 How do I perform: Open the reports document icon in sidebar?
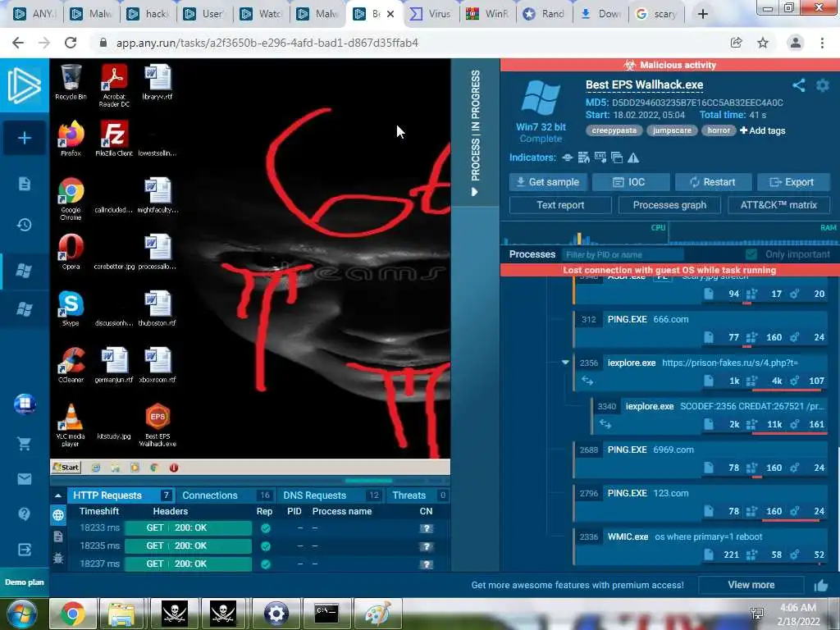click(24, 184)
